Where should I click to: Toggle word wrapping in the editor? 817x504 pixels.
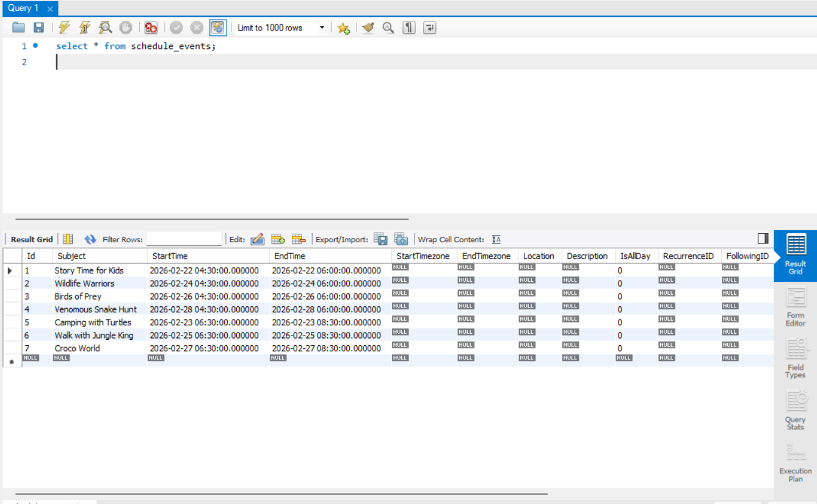coord(430,27)
